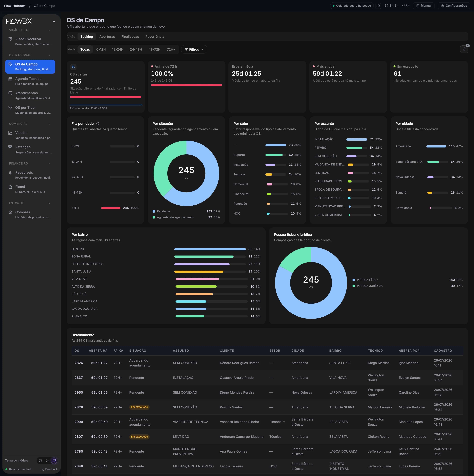Viewport: 474px width, 476px height.
Task: Click the wrench icon in OS abertas card
Action: click(x=73, y=67)
